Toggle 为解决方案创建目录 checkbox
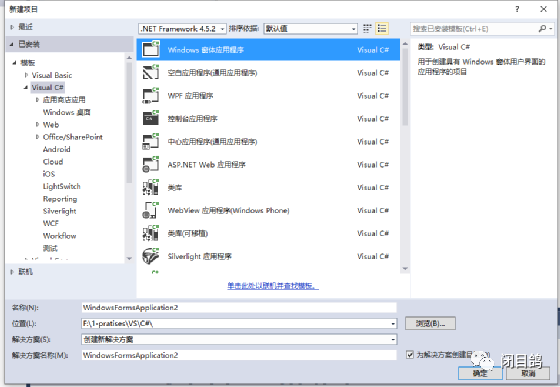 click(410, 355)
